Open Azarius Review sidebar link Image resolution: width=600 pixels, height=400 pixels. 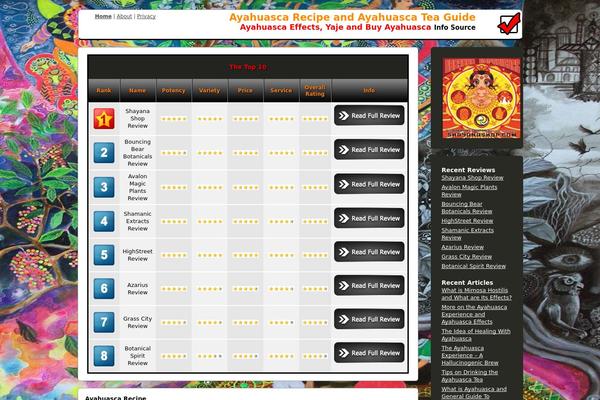(462, 247)
